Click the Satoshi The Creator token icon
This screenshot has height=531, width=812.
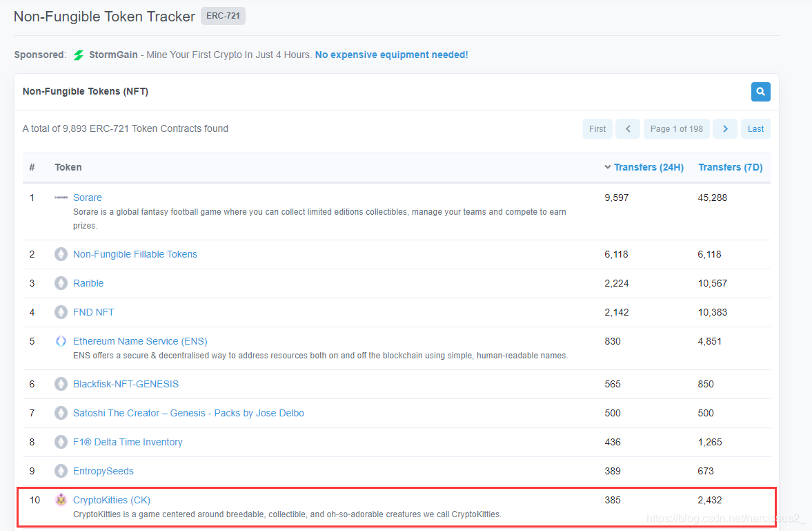pos(61,413)
